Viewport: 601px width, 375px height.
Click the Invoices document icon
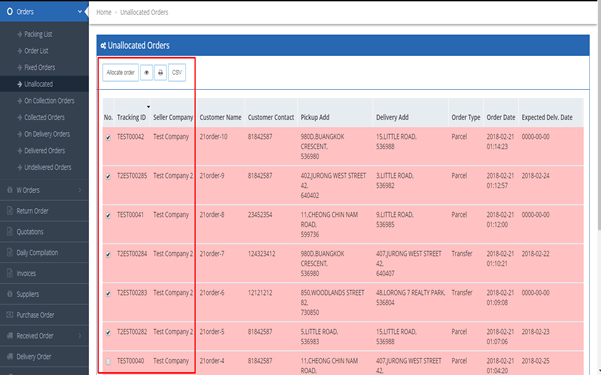10,273
